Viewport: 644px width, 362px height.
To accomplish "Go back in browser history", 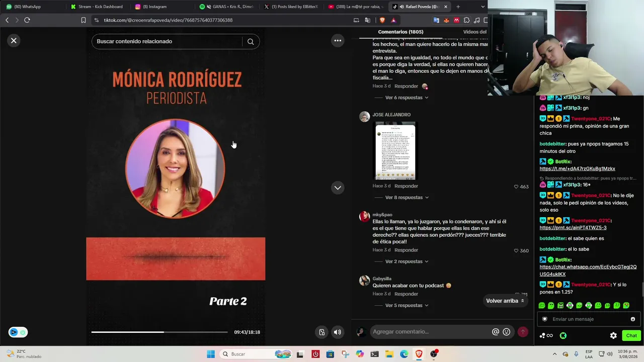I will point(7,20).
